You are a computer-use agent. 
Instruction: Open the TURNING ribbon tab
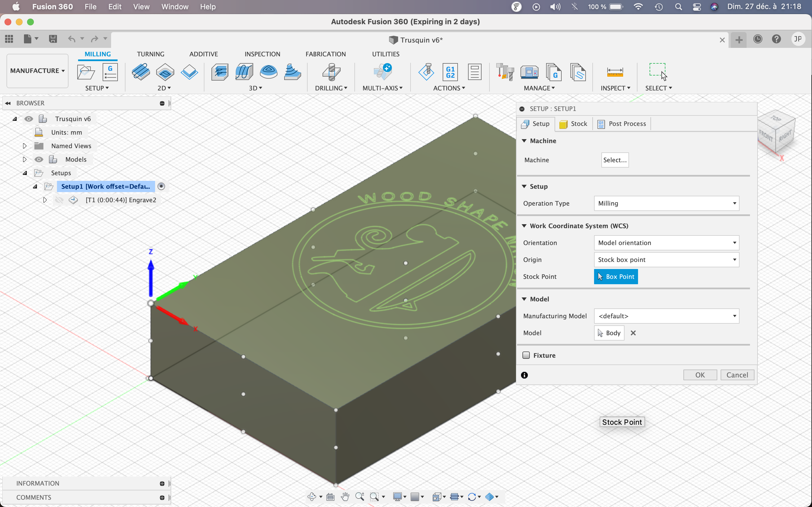pos(150,54)
